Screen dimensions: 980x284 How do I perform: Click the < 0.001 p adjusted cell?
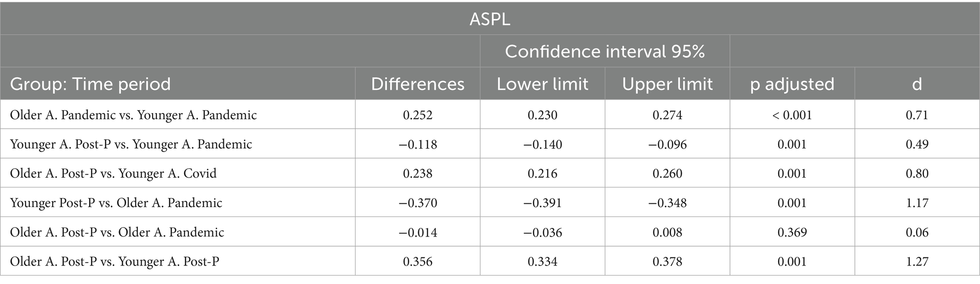click(792, 115)
